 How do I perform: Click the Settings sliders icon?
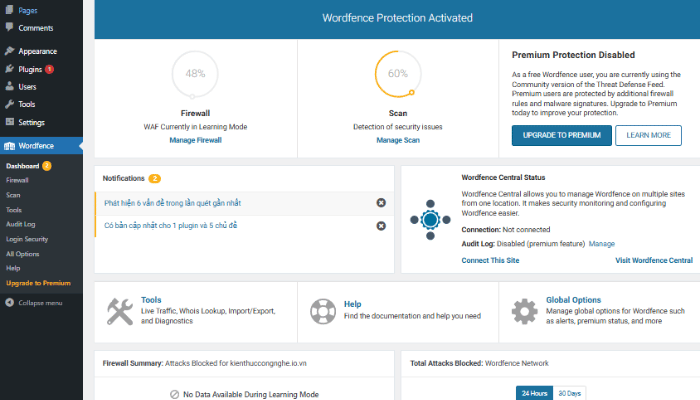click(x=9, y=121)
